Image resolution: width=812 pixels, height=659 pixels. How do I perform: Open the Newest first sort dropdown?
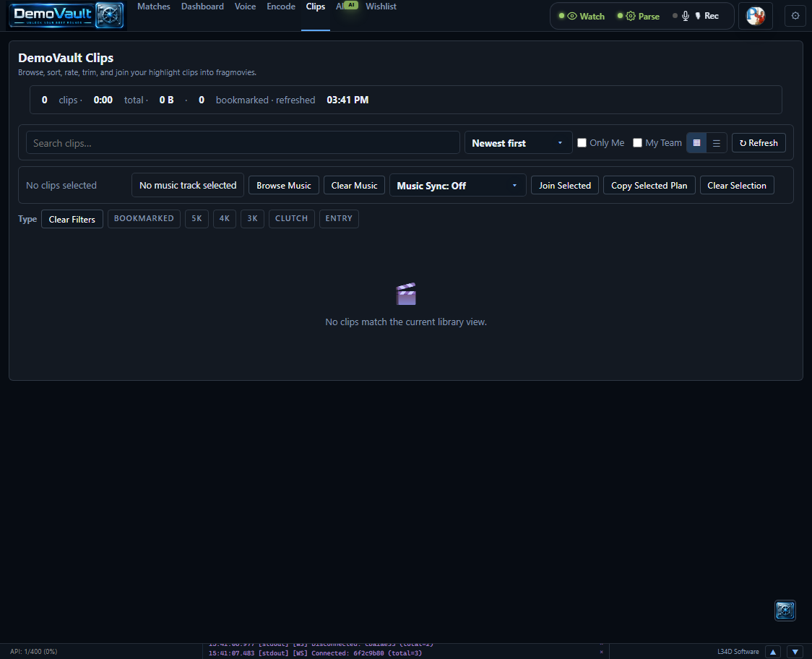pos(518,143)
